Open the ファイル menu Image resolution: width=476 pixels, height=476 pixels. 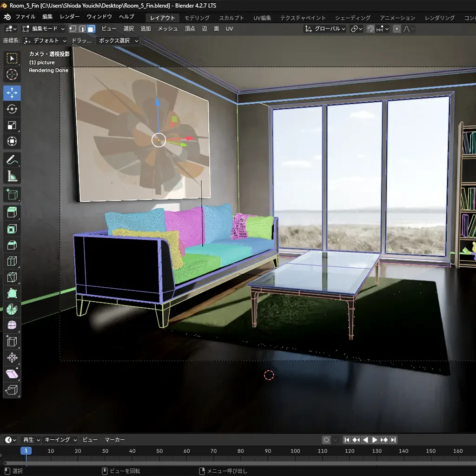coord(25,17)
